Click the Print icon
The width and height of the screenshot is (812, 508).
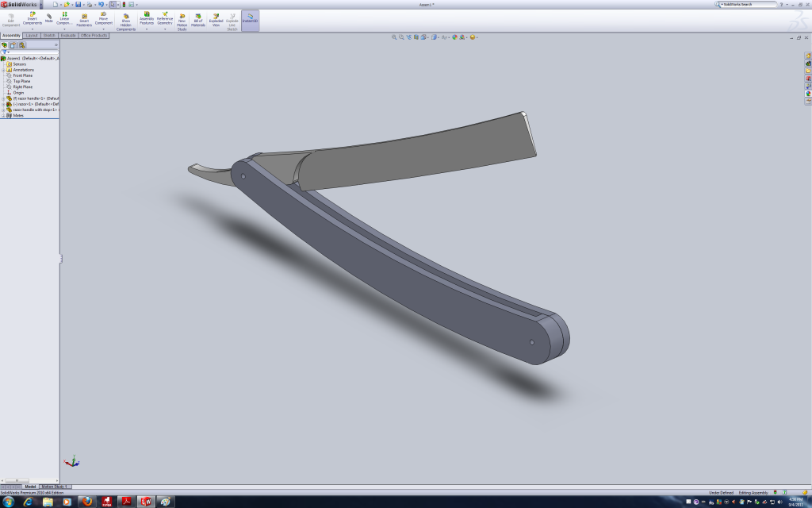pyautogui.click(x=90, y=4)
